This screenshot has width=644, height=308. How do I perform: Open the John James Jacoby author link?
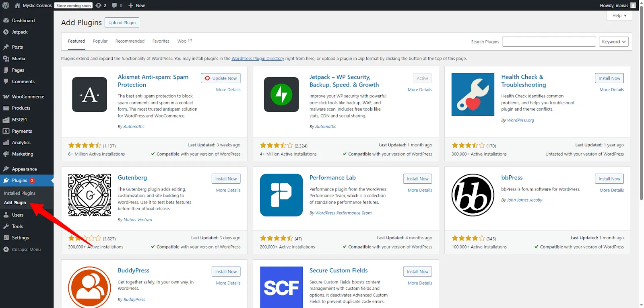524,200
